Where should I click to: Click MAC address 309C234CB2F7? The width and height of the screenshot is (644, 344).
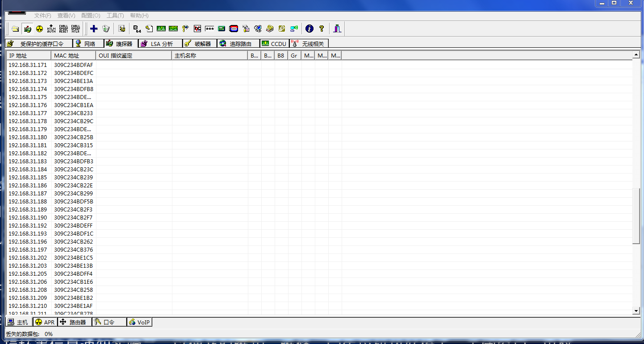pos(74,218)
